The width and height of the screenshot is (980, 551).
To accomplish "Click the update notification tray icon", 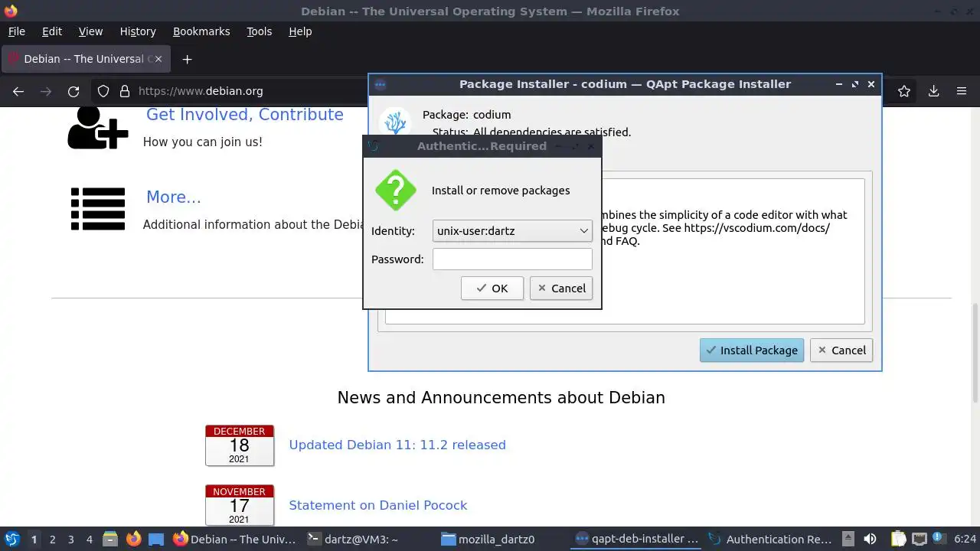I will pos(939,539).
